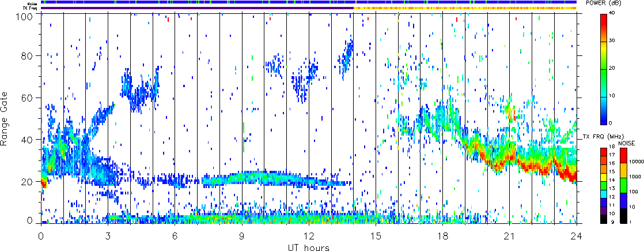
Task: Pick the purple 10-11 block of TX FRQ colorbar
Action: click(x=603, y=211)
